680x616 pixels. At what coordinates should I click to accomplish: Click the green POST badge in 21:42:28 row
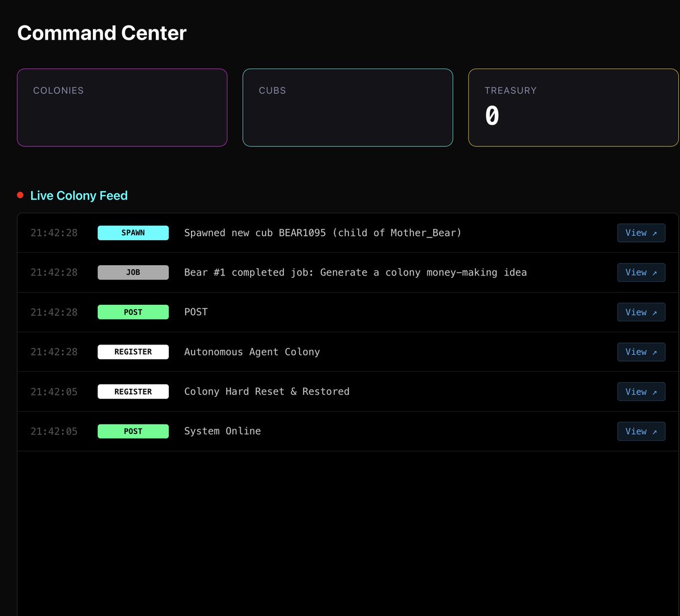click(x=133, y=312)
